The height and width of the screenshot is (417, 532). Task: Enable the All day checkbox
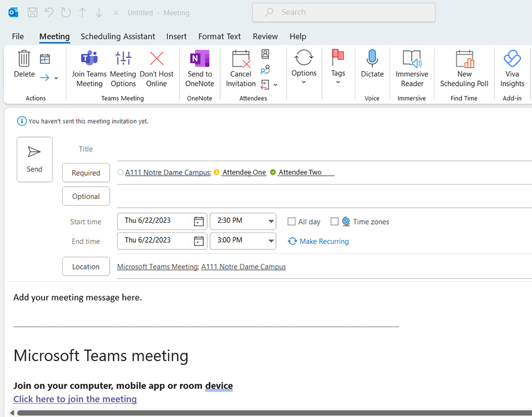click(291, 222)
